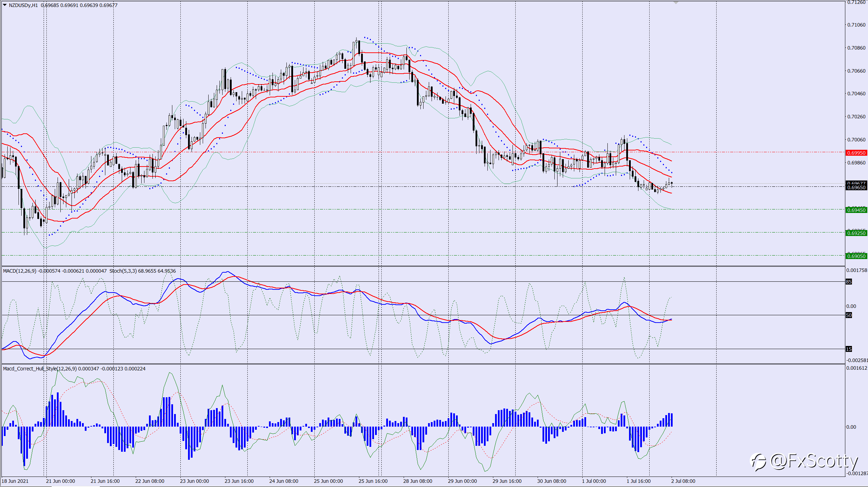
Task: Click the 25 Jun 16:00 time label
Action: click(x=373, y=481)
